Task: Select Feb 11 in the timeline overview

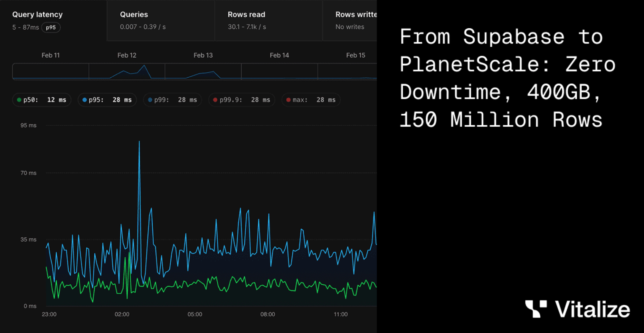Action: (51, 71)
